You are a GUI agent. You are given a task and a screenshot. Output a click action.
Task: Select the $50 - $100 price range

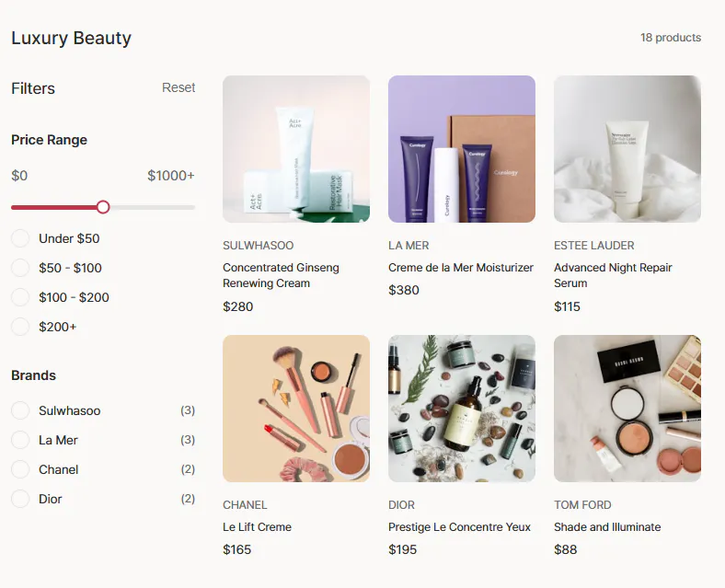(x=20, y=268)
